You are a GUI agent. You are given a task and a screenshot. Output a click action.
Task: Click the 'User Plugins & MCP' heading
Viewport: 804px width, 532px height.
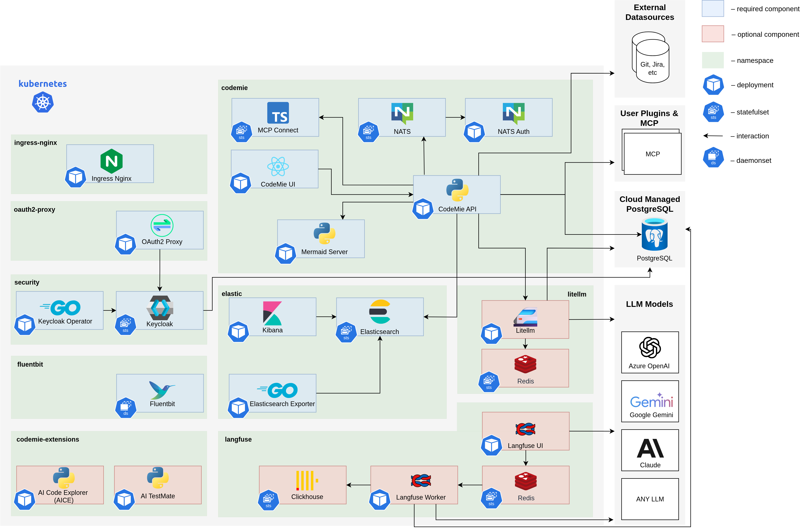(x=649, y=118)
